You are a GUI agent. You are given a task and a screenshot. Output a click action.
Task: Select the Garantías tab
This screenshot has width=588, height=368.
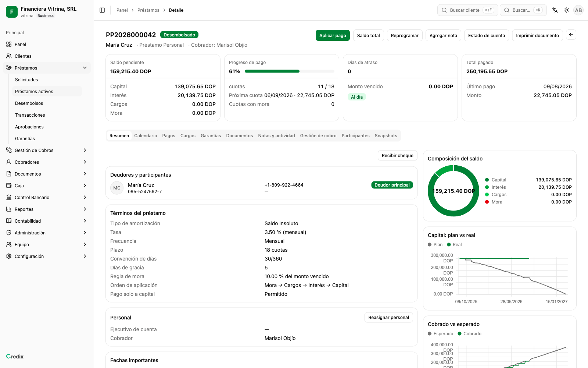(211, 136)
